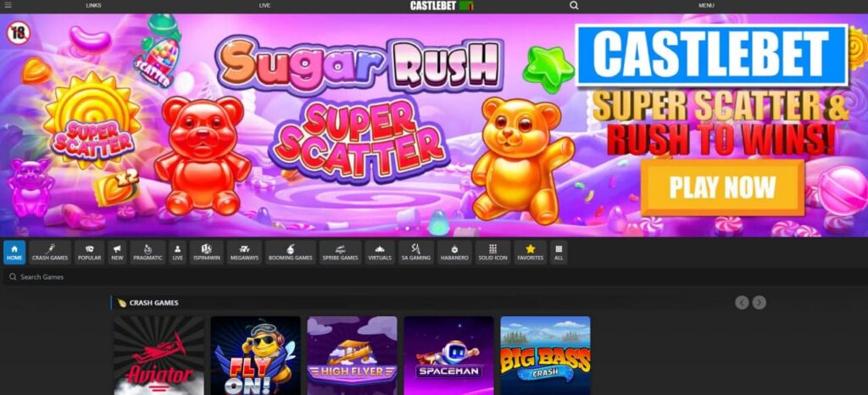
Task: Open the Megaways category
Action: [244, 253]
